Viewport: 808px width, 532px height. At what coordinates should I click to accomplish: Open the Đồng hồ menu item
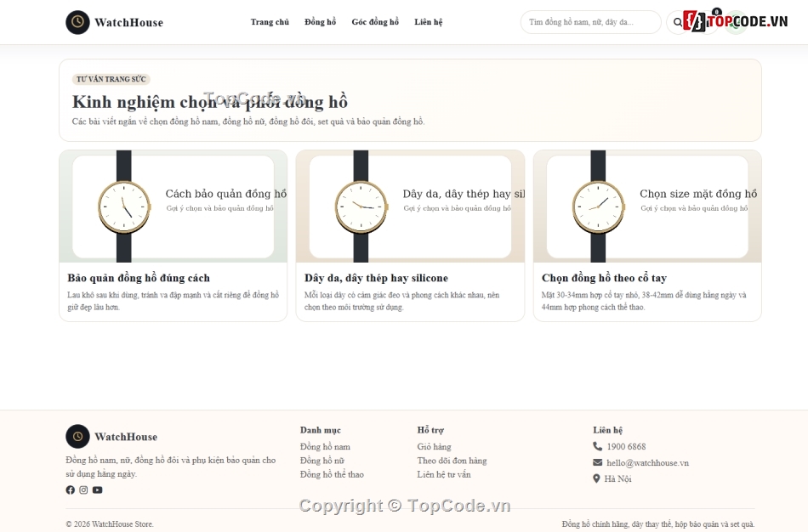[x=320, y=22]
